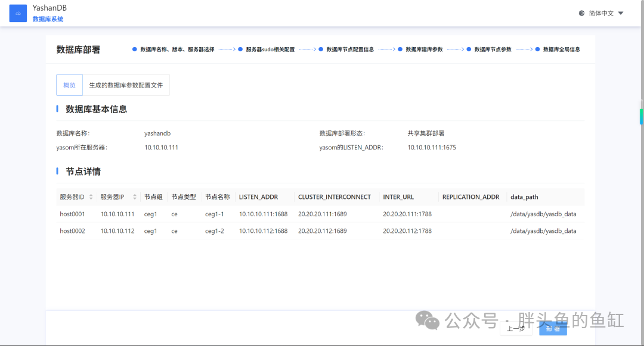Click CLUSTER_INTERCONNECT value 20.20.20.111:1689
Screen dimensions: 644x346
[323, 214]
